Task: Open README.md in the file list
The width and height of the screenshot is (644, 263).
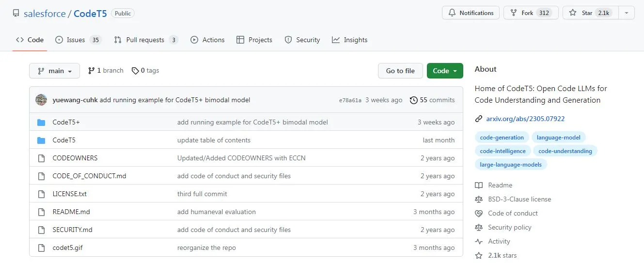Action: (71, 212)
